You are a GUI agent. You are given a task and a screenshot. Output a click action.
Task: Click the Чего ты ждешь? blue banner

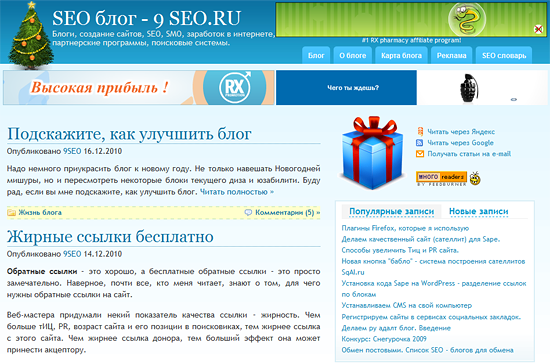(346, 87)
